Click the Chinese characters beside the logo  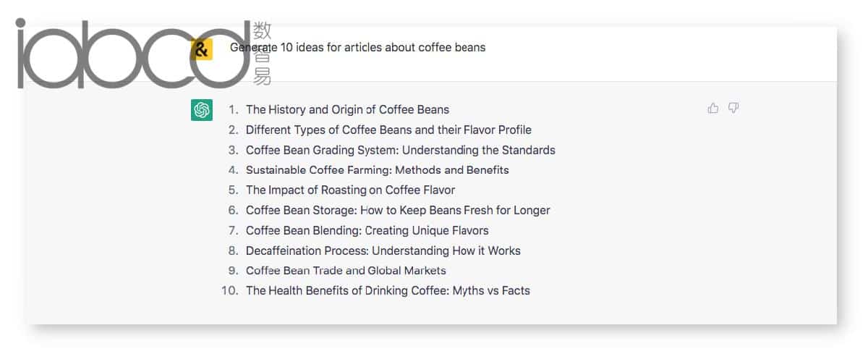click(x=263, y=54)
